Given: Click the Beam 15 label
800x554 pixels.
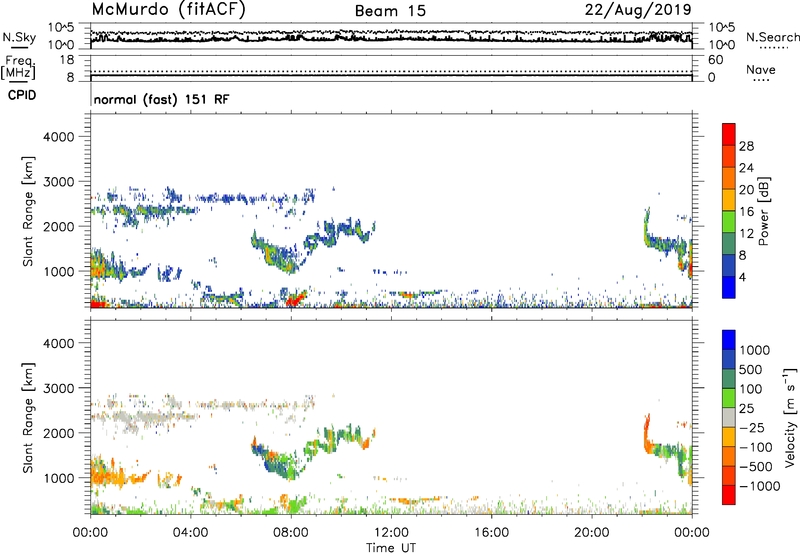Looking at the screenshot, I should [x=390, y=11].
